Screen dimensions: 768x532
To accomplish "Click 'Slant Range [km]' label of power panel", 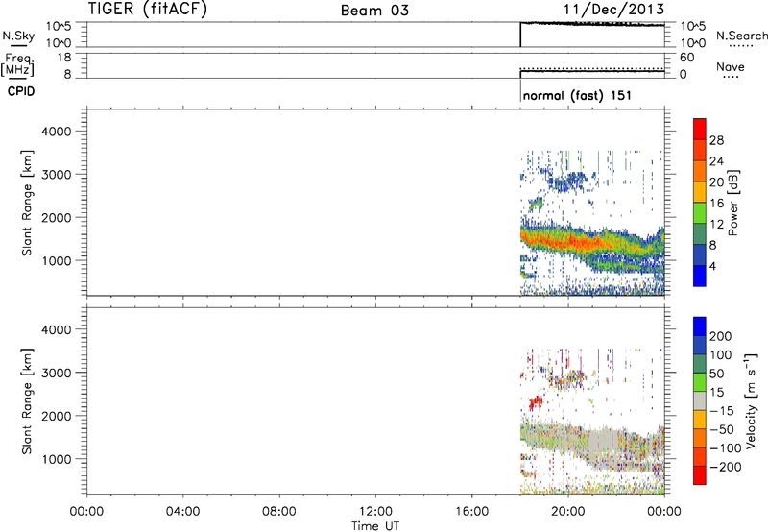I will (27, 203).
